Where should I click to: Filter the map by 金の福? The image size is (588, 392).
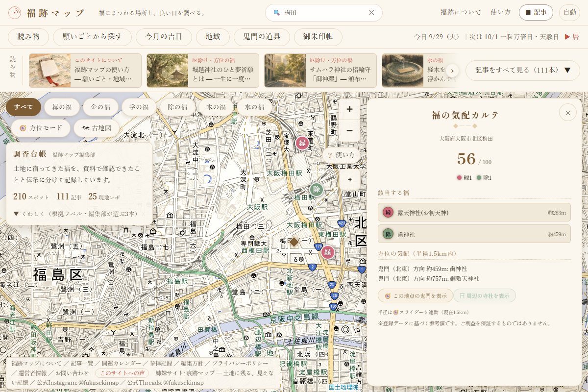(x=100, y=107)
